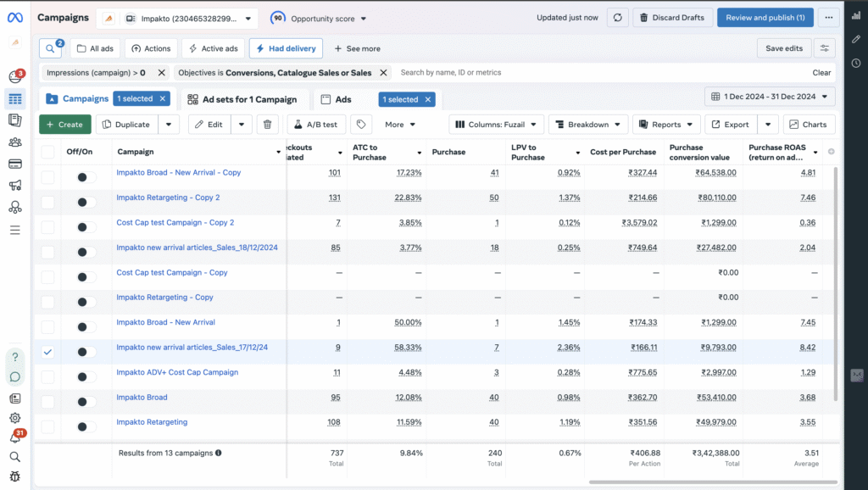Viewport: 868px width, 490px height.
Task: Open the right panel bar chart icon
Action: 856,15
